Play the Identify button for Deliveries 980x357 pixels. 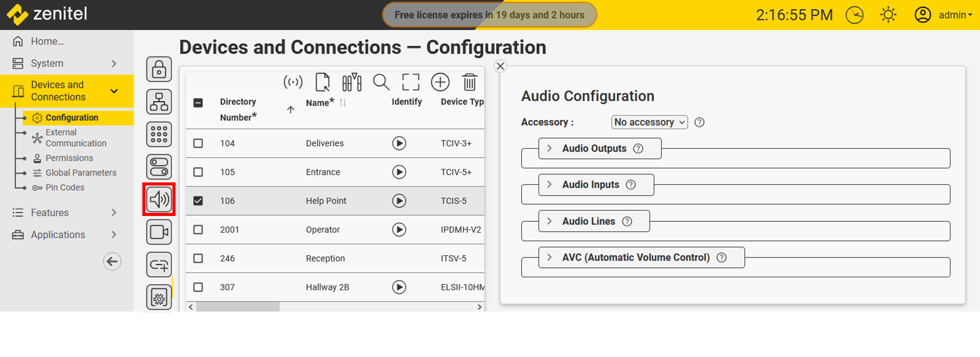[x=399, y=143]
